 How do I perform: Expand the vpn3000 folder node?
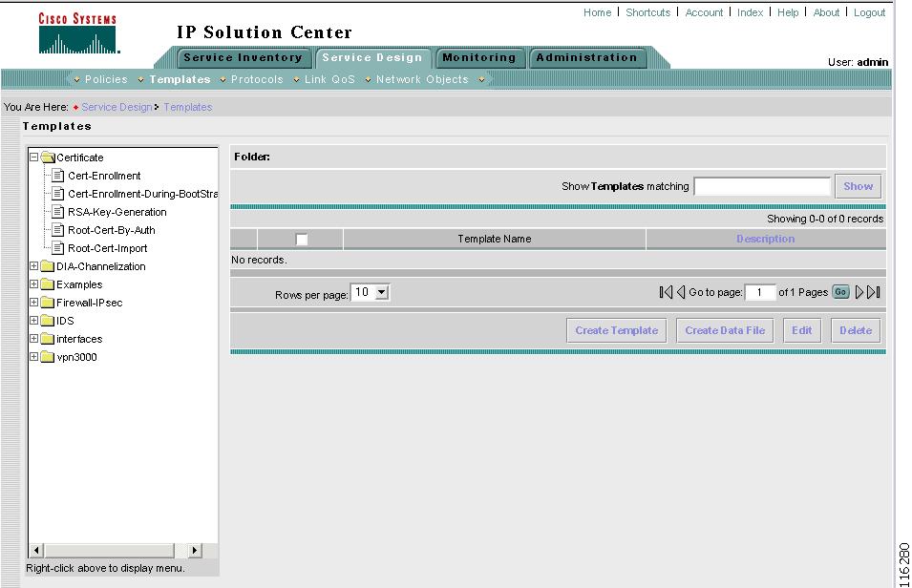point(33,356)
